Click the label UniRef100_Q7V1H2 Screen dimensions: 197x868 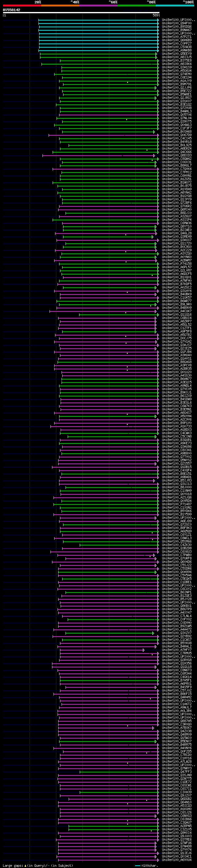point(176,342)
